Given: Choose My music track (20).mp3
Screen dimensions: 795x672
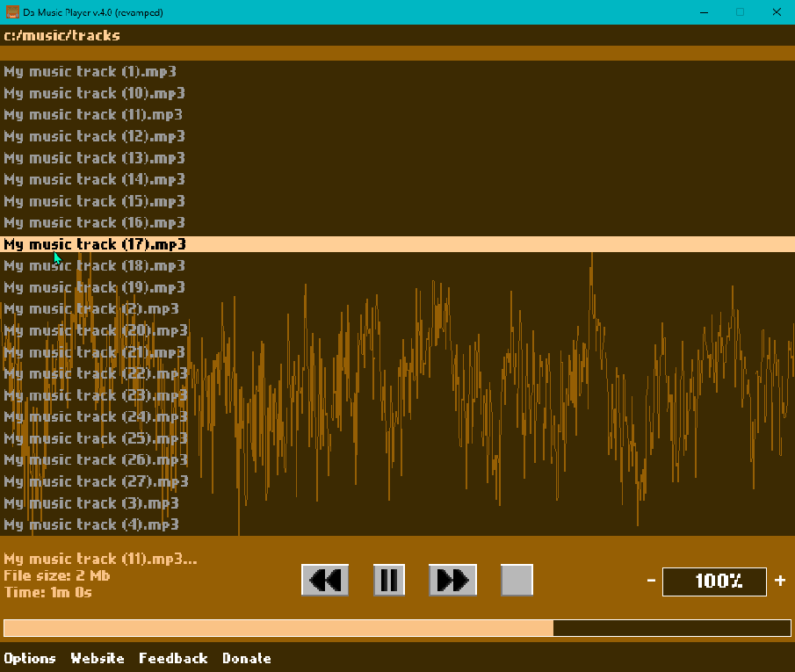Looking at the screenshot, I should click(96, 330).
